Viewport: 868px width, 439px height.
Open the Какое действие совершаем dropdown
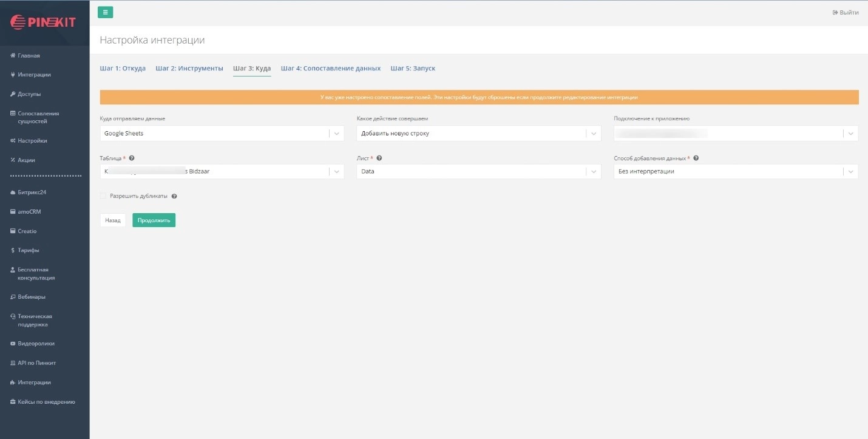pos(478,134)
